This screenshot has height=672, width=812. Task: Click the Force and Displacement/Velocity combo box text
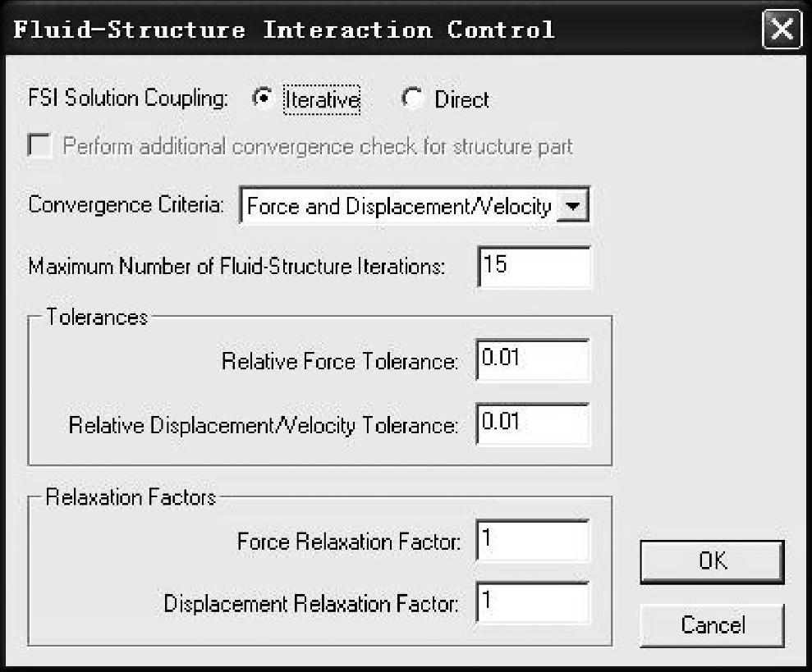[x=399, y=207]
